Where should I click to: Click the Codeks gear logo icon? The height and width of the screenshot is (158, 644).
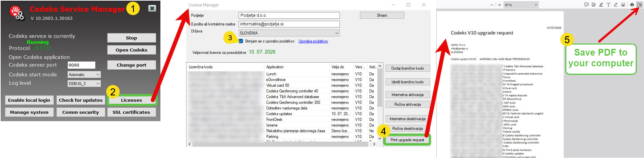point(17,13)
